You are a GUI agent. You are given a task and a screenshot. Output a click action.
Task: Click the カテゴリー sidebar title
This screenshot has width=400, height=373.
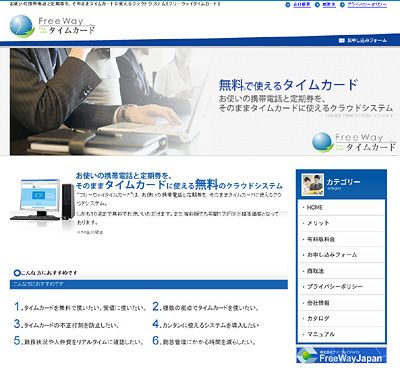343,182
